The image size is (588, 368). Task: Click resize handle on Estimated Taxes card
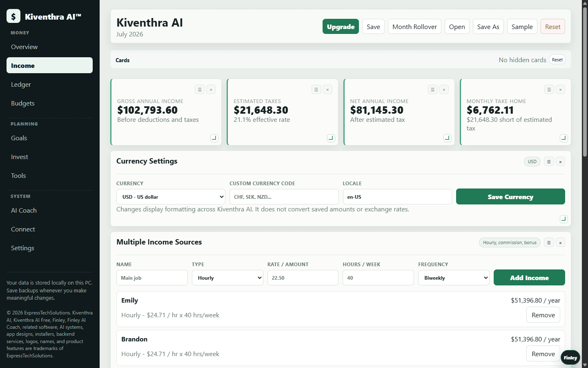point(331,138)
